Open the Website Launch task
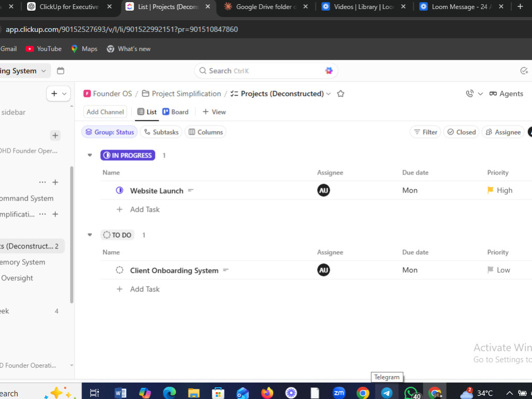The image size is (532, 399). click(157, 190)
